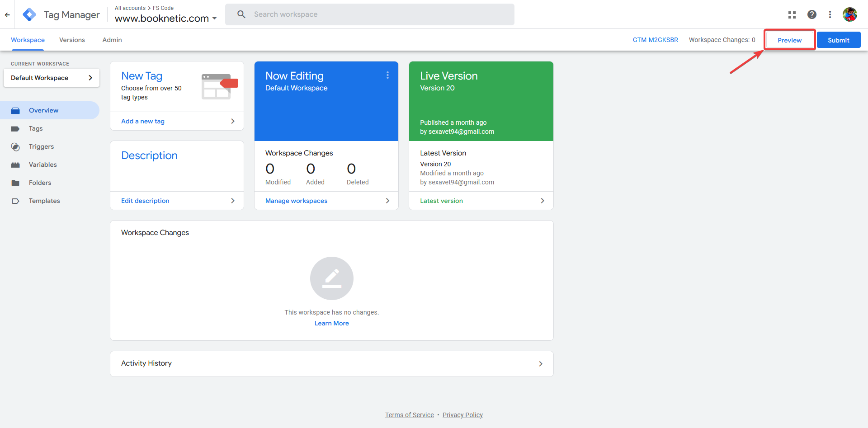
Task: Open the Now Editing card options menu
Action: (387, 75)
